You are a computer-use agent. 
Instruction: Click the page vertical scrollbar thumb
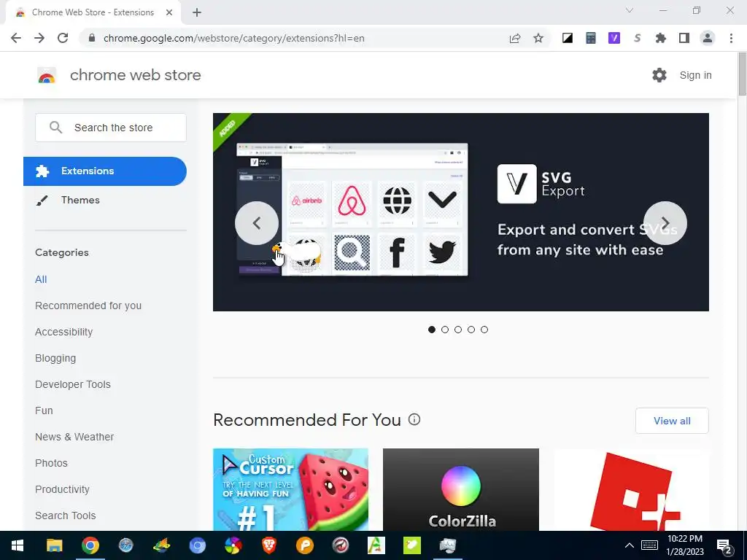point(742,74)
